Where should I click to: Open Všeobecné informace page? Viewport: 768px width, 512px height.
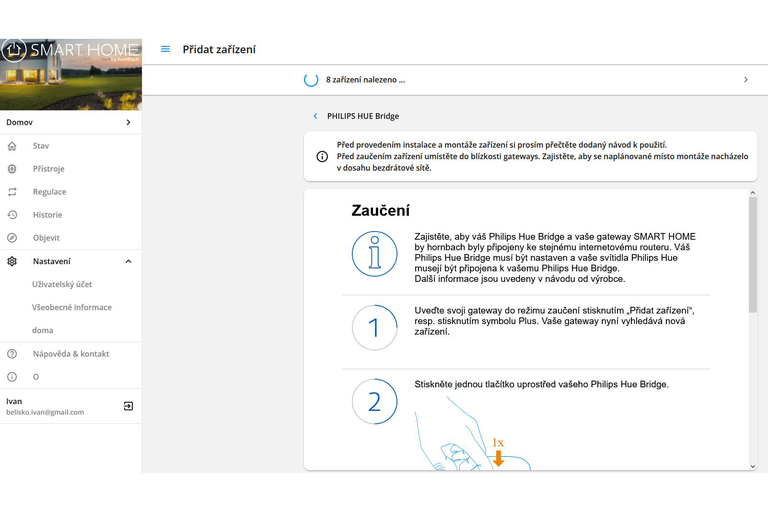point(72,308)
